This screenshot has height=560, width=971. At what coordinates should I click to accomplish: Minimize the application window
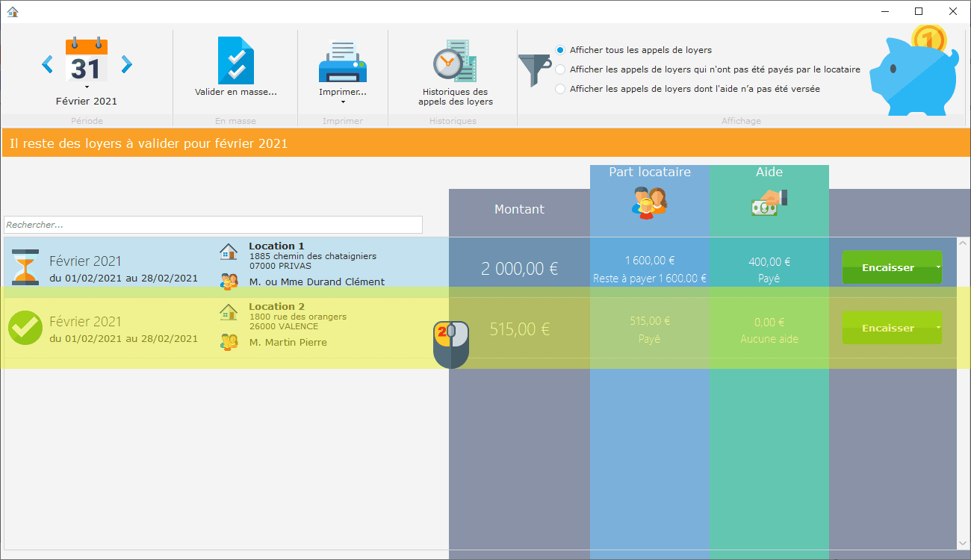click(x=885, y=11)
